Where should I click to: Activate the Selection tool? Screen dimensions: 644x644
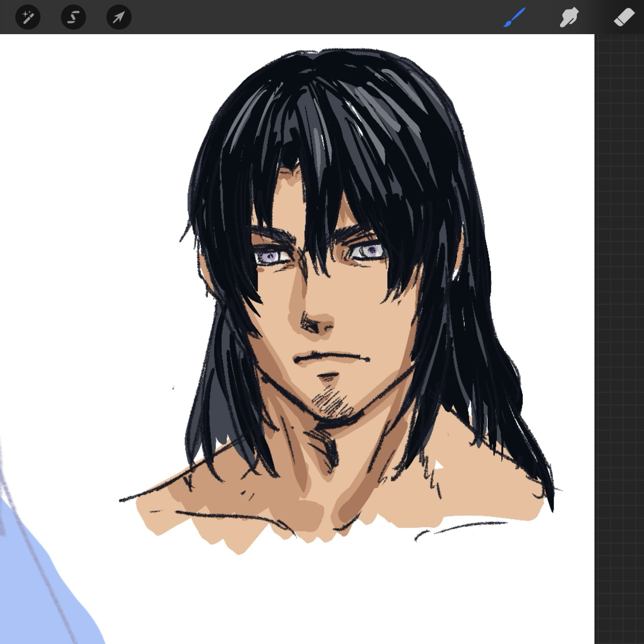pyautogui.click(x=73, y=17)
